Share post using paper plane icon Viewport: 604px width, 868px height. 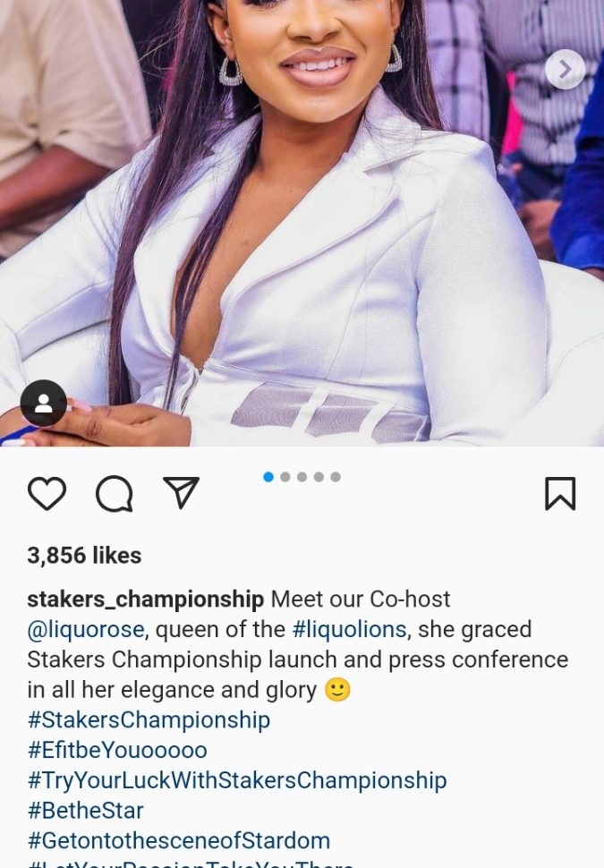pos(181,492)
